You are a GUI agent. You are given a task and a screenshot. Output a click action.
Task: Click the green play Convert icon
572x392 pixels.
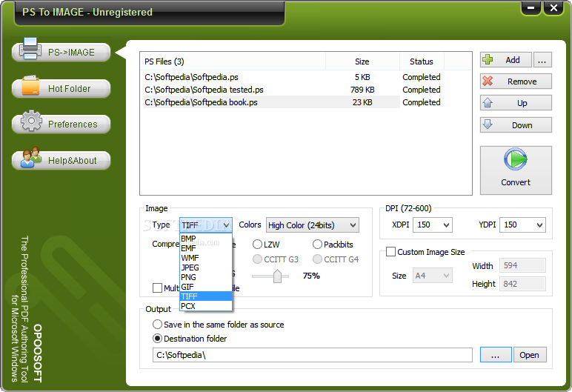tap(516, 159)
